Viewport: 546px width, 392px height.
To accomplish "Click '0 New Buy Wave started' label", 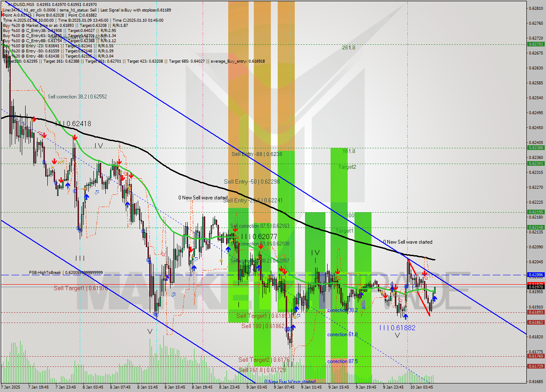I will point(290,382).
